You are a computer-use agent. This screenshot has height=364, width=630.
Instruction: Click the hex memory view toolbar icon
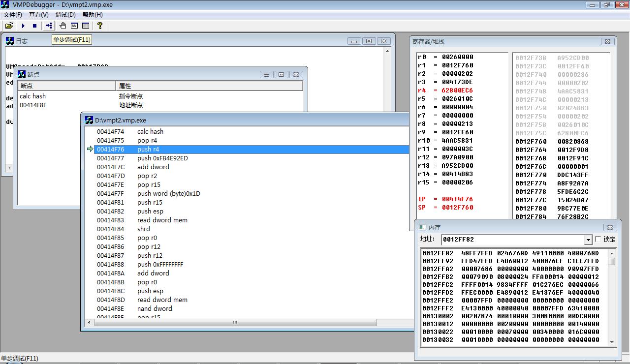click(x=74, y=26)
